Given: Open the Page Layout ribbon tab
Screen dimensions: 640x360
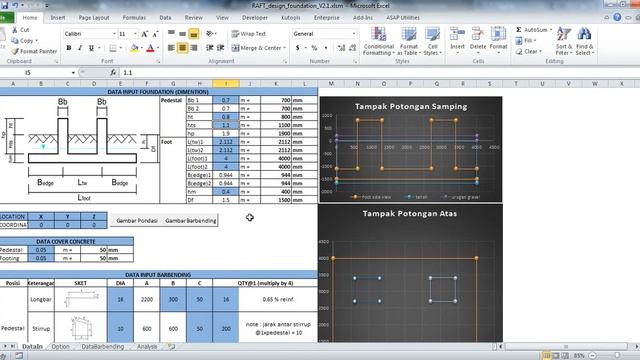Looking at the screenshot, I should (x=94, y=18).
